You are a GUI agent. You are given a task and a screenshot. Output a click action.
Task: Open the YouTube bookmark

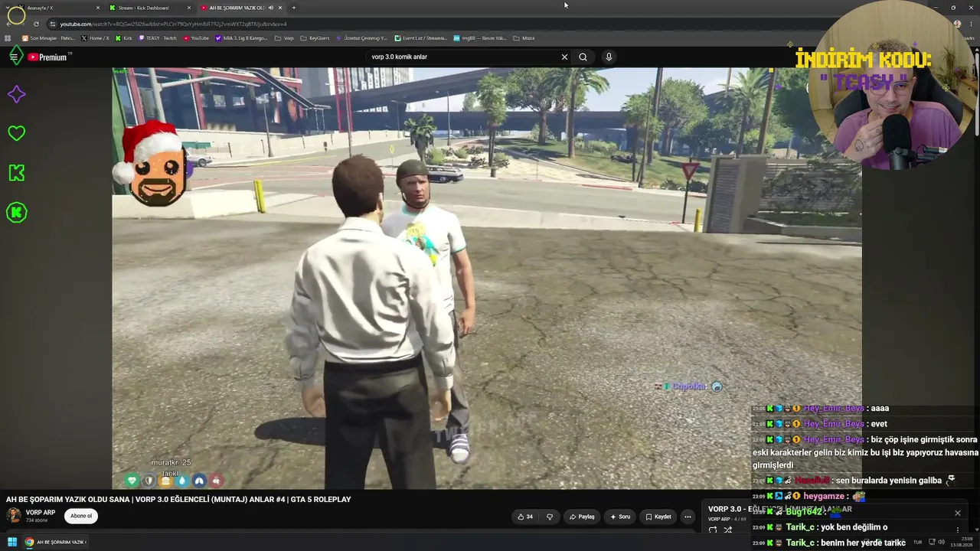click(x=196, y=38)
